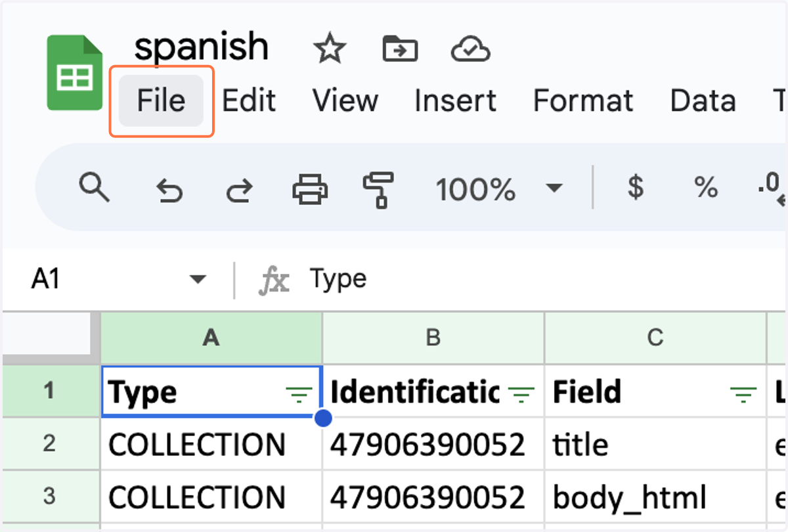The height and width of the screenshot is (532, 788).
Task: Open the View menu
Action: coord(345,101)
